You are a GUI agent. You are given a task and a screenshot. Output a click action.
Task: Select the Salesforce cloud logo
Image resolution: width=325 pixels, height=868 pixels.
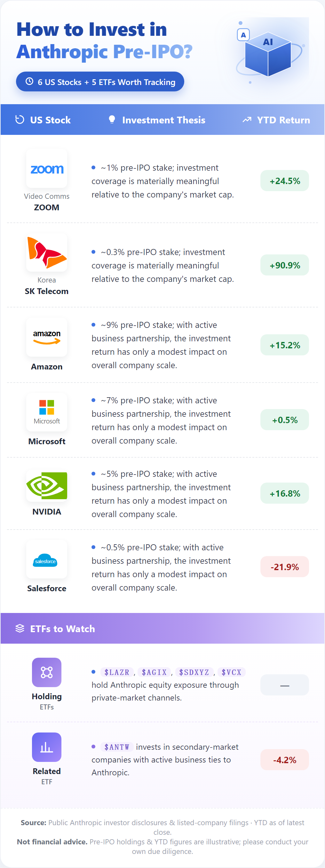point(47,560)
